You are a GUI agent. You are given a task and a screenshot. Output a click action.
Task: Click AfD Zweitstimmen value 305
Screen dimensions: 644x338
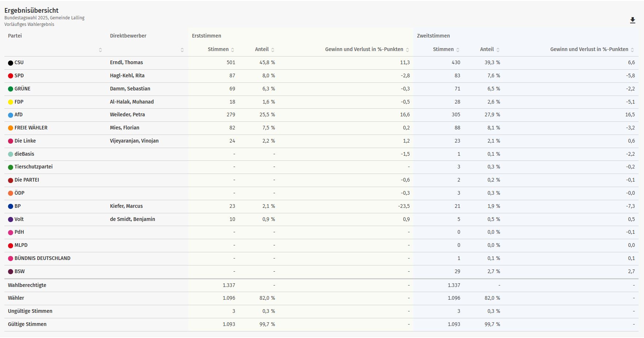(456, 114)
